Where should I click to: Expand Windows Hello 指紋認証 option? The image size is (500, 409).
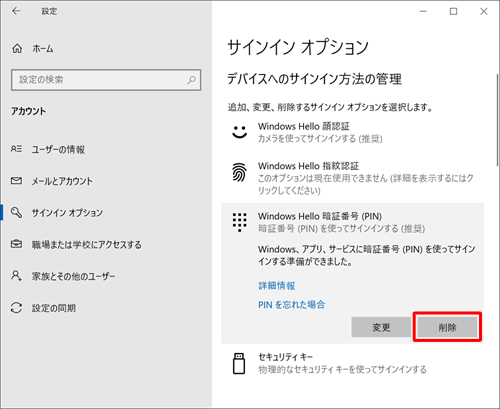[x=352, y=178]
